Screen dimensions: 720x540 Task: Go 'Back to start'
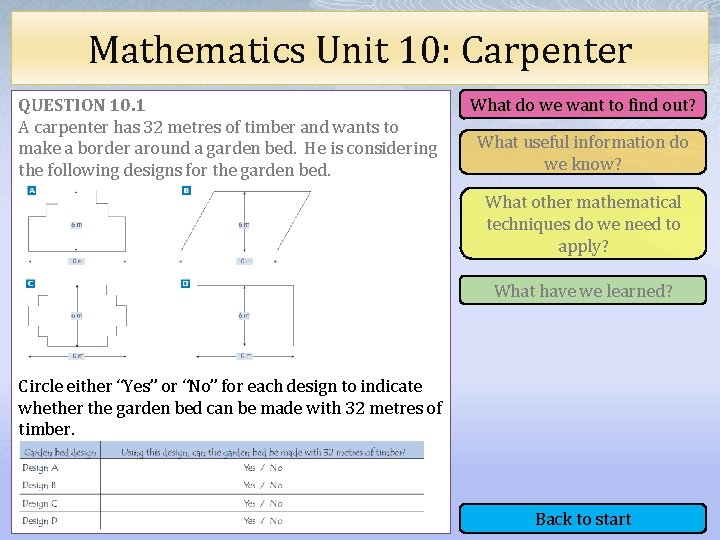(583, 519)
